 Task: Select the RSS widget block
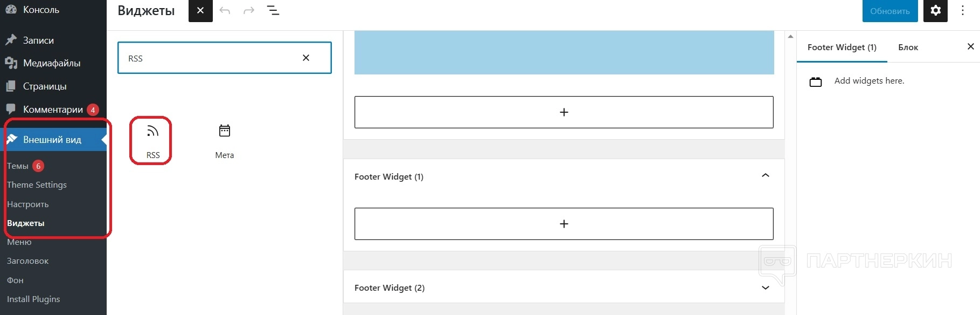pos(153,141)
